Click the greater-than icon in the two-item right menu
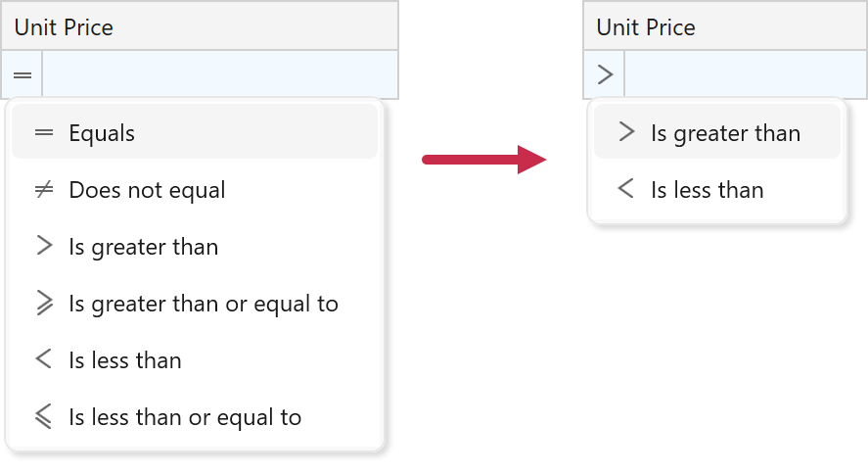Viewport: 868px width, 474px height. [x=626, y=133]
